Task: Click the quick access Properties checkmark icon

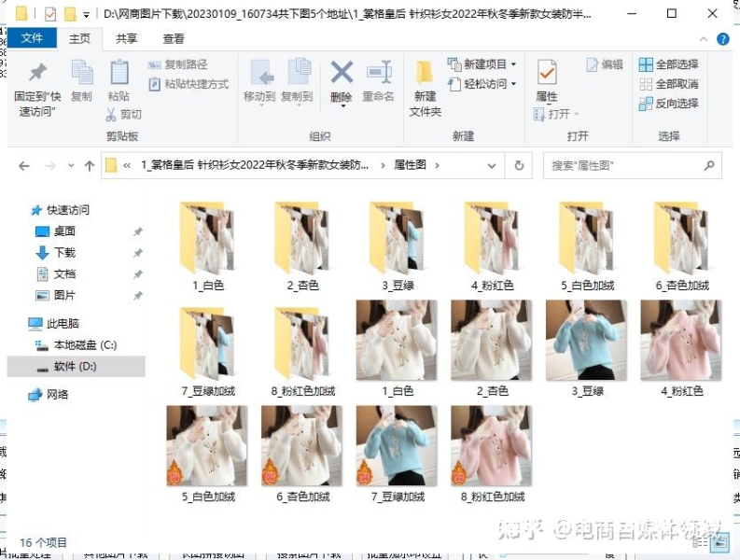Action: pos(50,14)
